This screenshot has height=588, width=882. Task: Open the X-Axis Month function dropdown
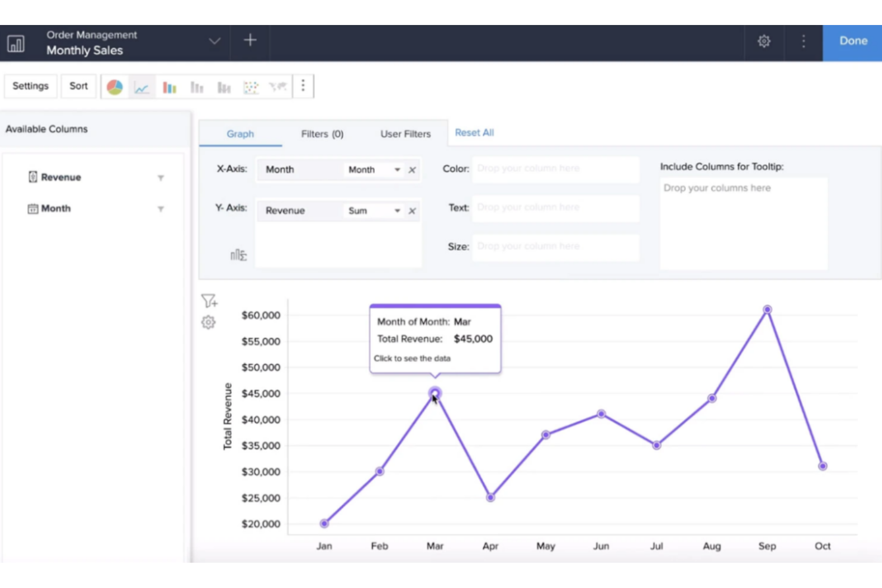(x=397, y=170)
